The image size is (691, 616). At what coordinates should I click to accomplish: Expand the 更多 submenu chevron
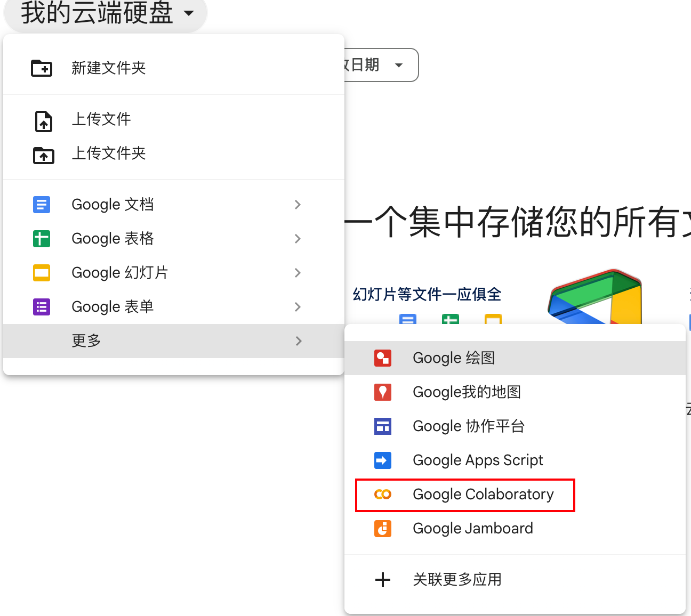tap(299, 341)
